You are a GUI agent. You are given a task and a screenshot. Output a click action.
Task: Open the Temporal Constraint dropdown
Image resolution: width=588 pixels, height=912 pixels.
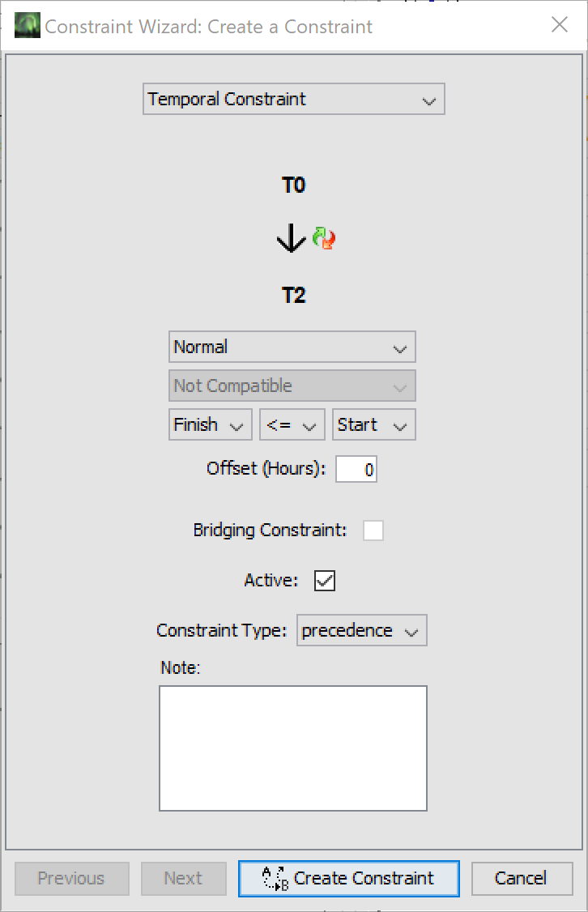pyautogui.click(x=293, y=100)
